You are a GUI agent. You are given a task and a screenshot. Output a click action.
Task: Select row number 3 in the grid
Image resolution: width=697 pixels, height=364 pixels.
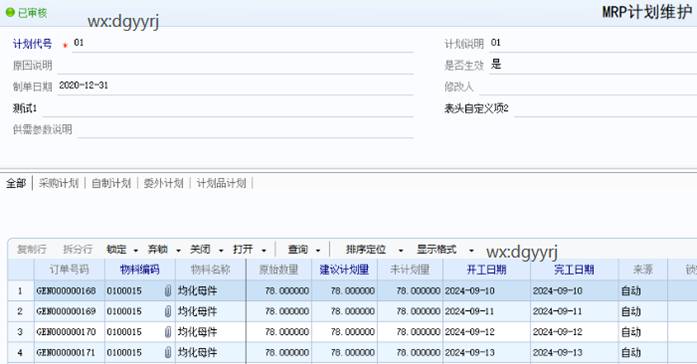[20, 332]
